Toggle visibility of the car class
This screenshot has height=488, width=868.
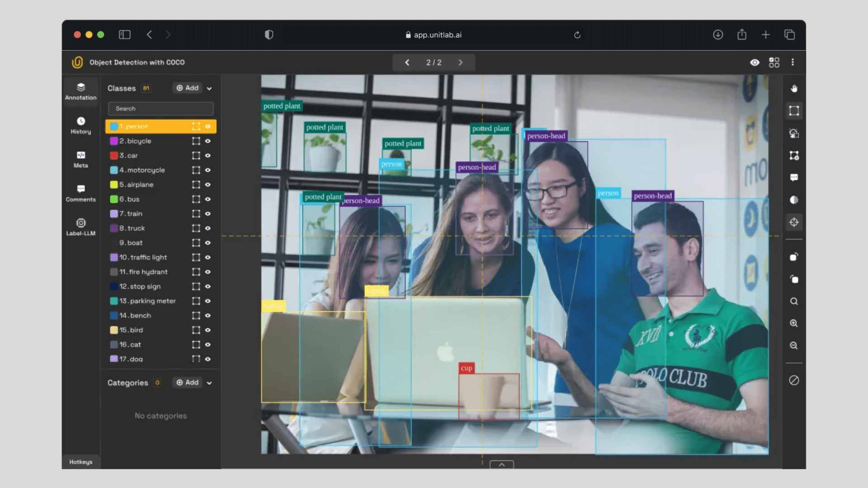208,155
